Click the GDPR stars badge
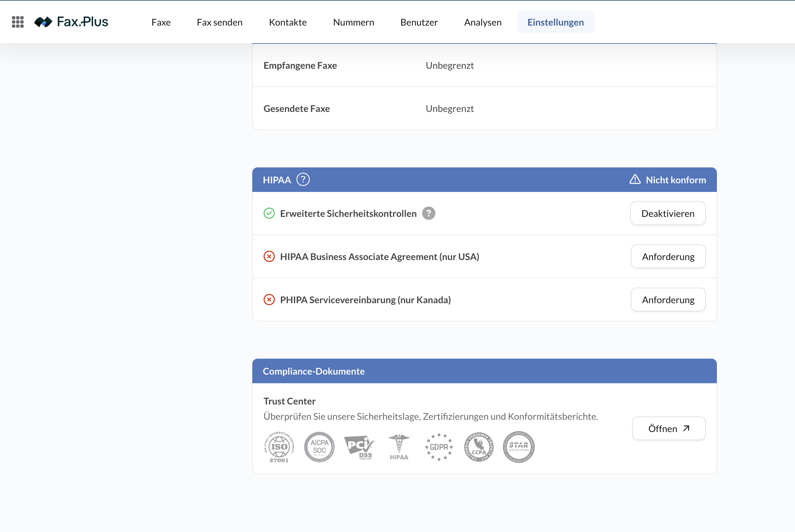 point(439,447)
